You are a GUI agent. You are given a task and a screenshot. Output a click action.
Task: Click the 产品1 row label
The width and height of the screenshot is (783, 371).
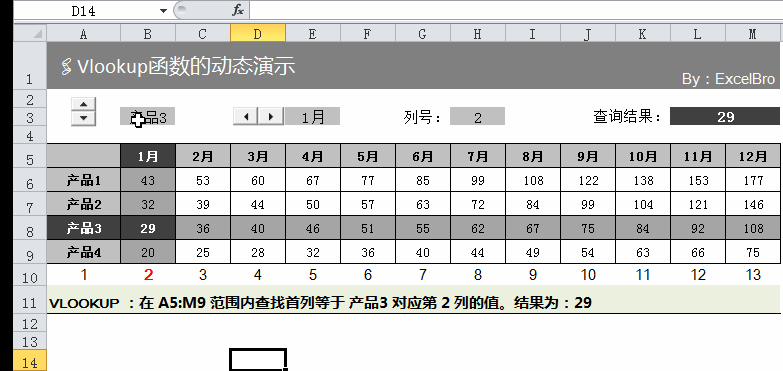click(x=84, y=180)
